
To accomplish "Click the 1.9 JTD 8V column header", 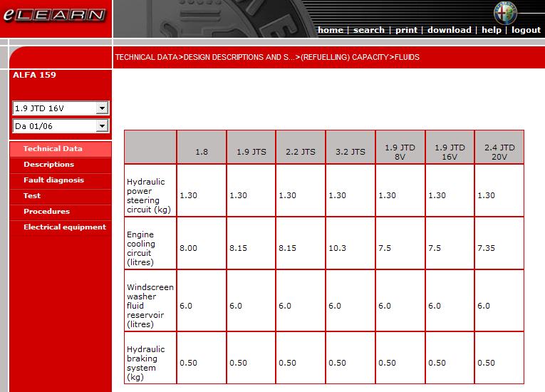I will pyautogui.click(x=400, y=147).
